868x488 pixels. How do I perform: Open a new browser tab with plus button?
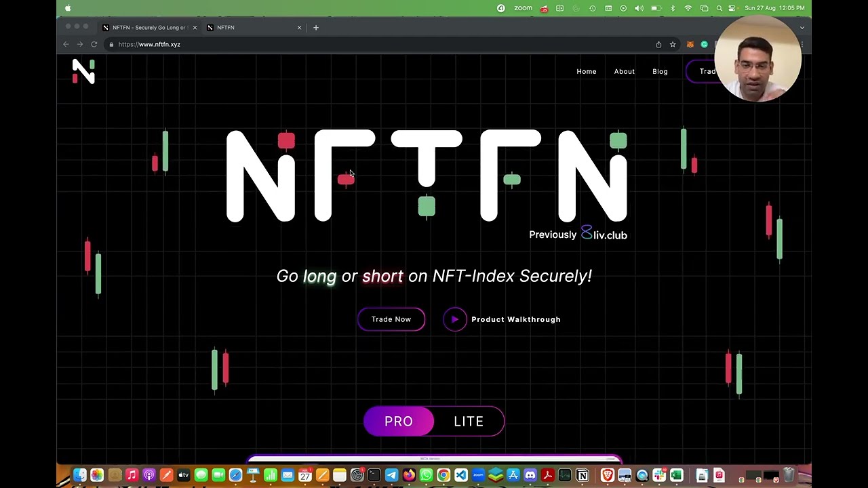316,28
